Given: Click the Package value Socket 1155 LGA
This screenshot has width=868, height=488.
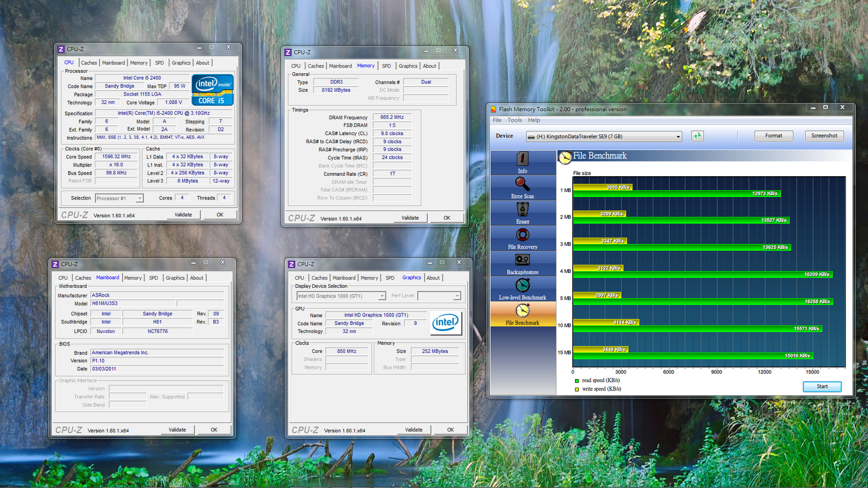Looking at the screenshot, I should tap(142, 94).
